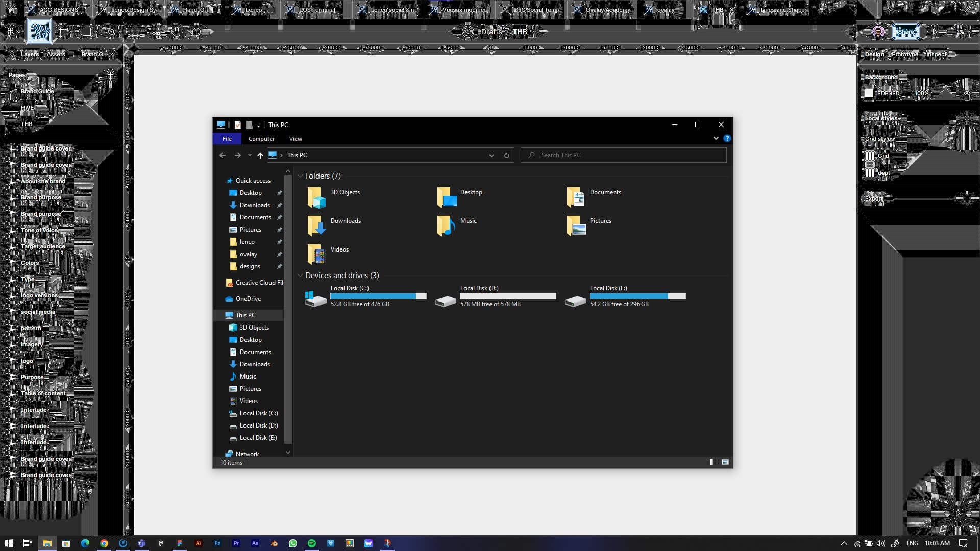Open address bar history dropdown
The height and width of the screenshot is (551, 980).
(x=492, y=155)
